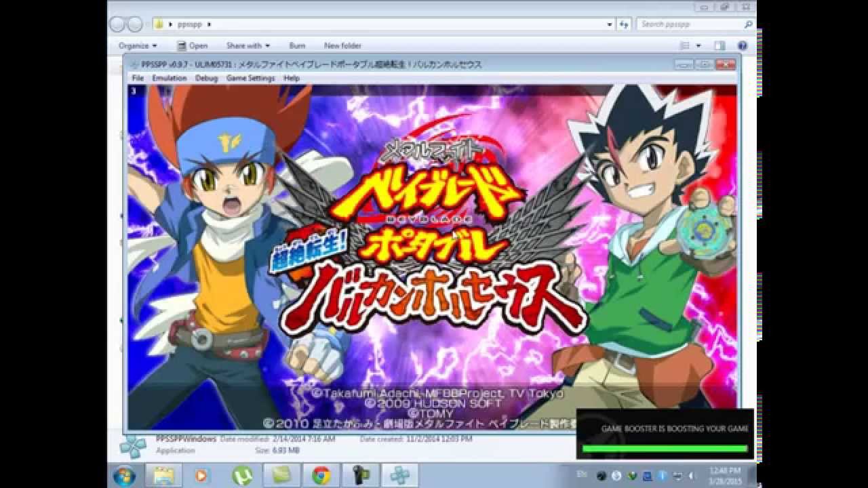Open the Help menu in PPSSPP

(x=292, y=78)
